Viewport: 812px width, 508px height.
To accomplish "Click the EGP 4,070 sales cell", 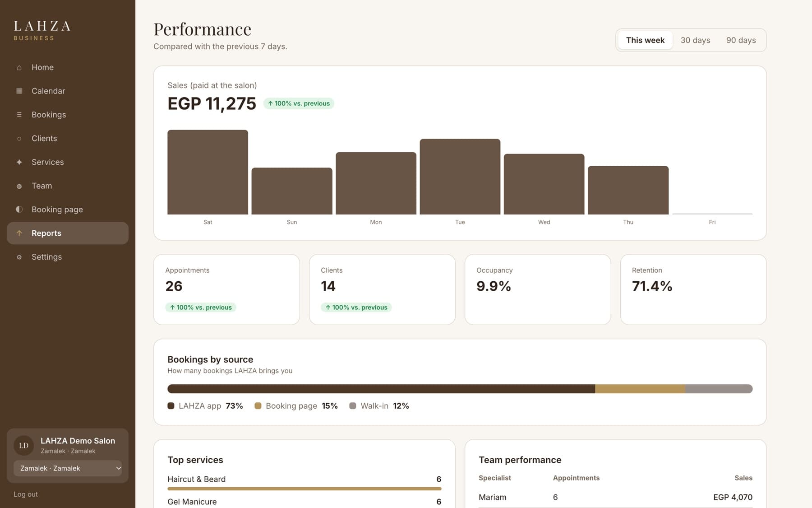I will pos(733,497).
